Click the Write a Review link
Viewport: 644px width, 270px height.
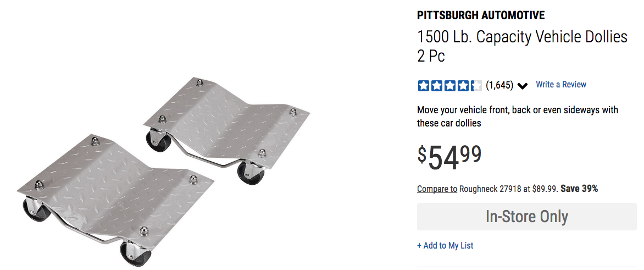560,85
